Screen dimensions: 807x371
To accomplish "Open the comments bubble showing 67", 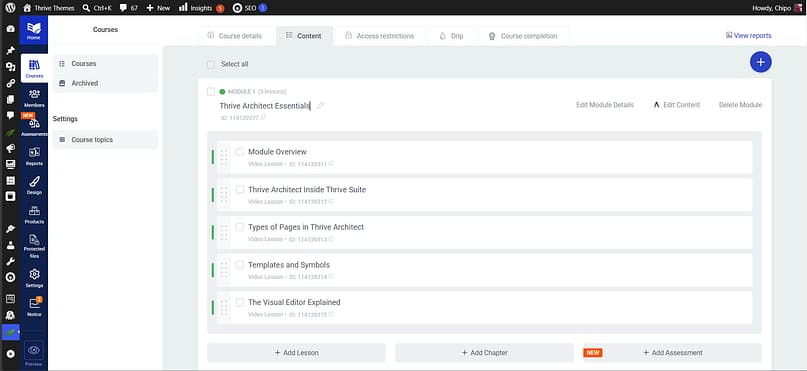I will [x=128, y=8].
